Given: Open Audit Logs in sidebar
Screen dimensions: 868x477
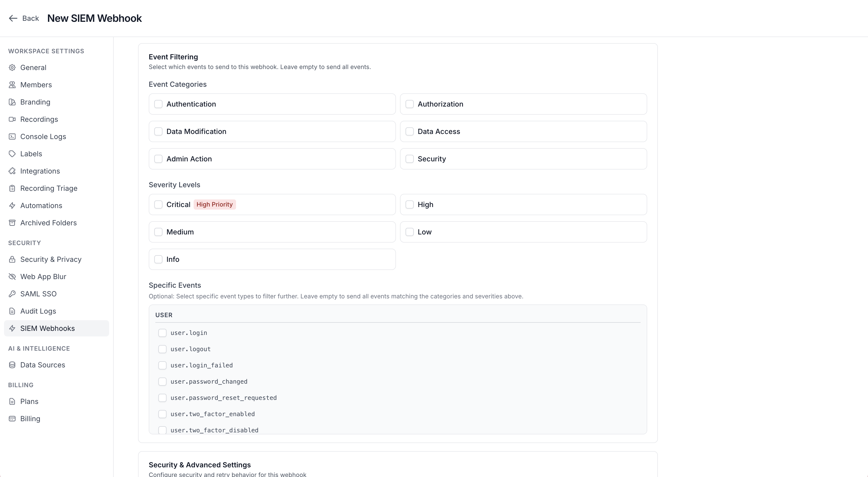Looking at the screenshot, I should [x=38, y=311].
